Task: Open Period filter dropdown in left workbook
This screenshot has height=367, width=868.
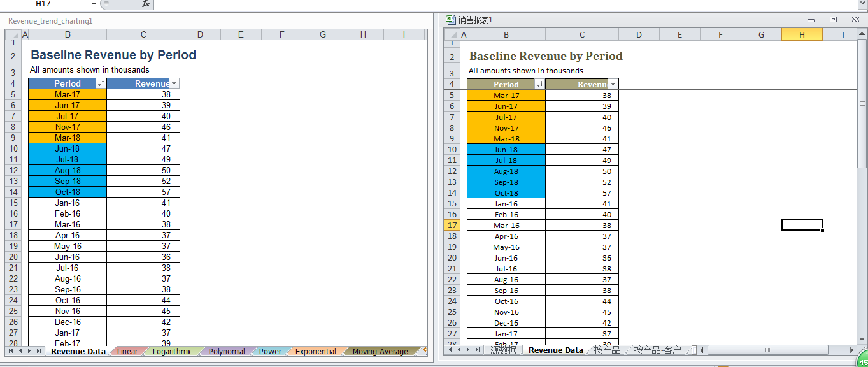Action: 101,83
